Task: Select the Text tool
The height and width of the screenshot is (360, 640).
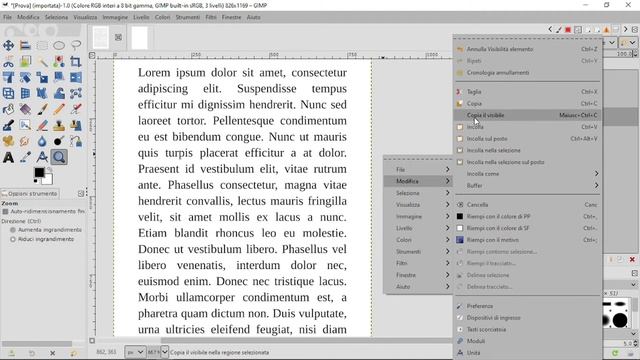Action: 8,157
